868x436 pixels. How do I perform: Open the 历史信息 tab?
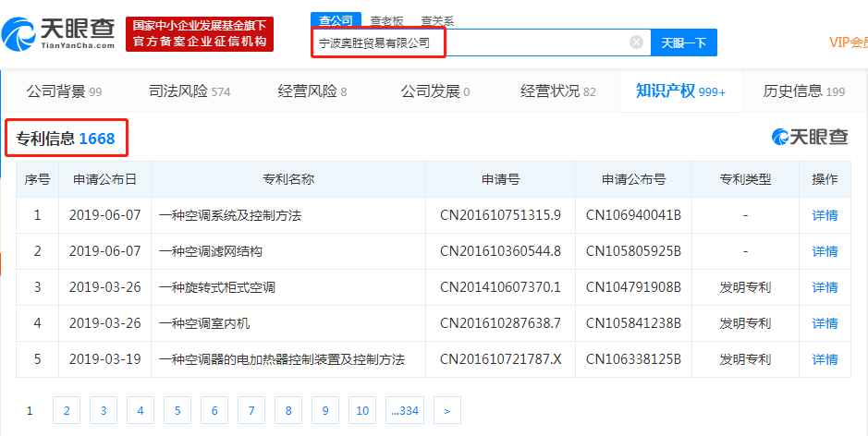[x=804, y=91]
